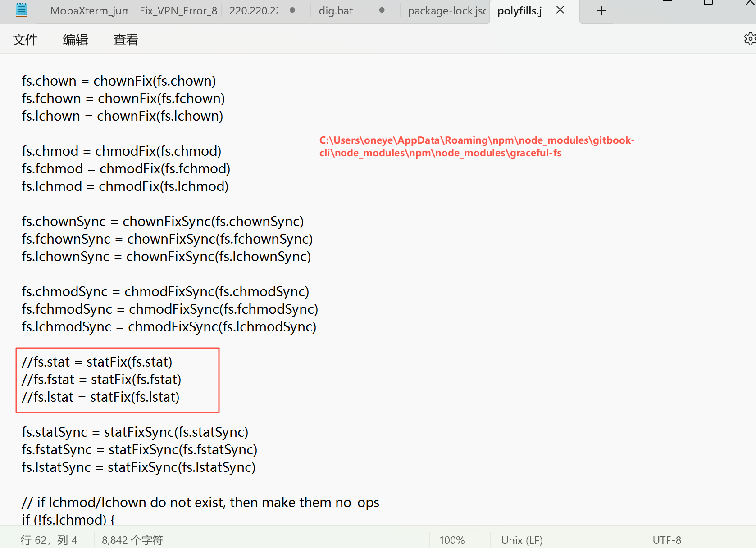Open the 文件 (File) menu
This screenshot has width=756, height=548.
(25, 40)
